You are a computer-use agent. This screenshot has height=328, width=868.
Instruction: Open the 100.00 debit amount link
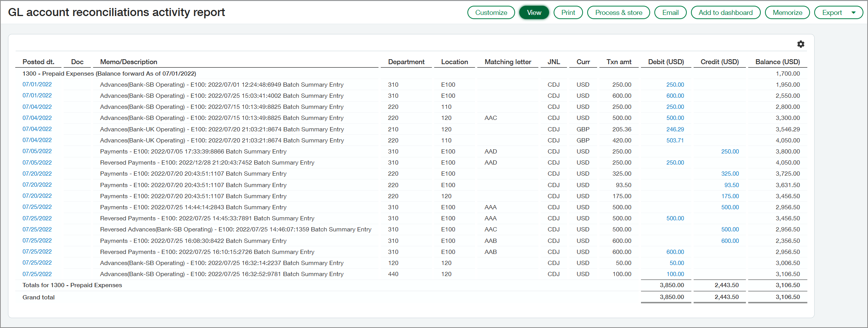[675, 274]
